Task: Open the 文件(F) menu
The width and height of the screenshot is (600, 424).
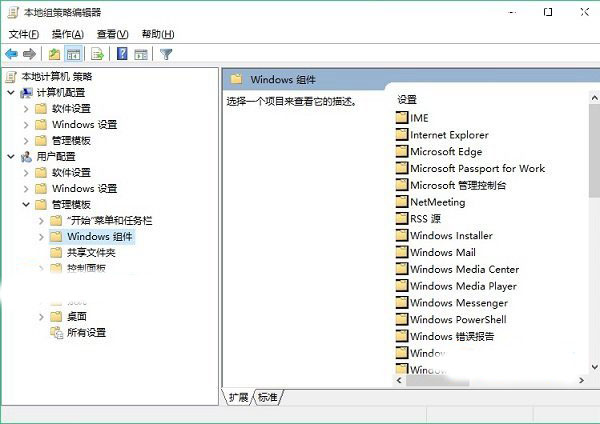Action: (24, 34)
